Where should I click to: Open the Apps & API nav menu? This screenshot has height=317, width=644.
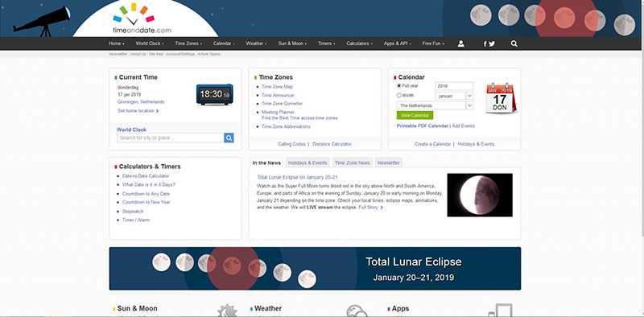(397, 43)
